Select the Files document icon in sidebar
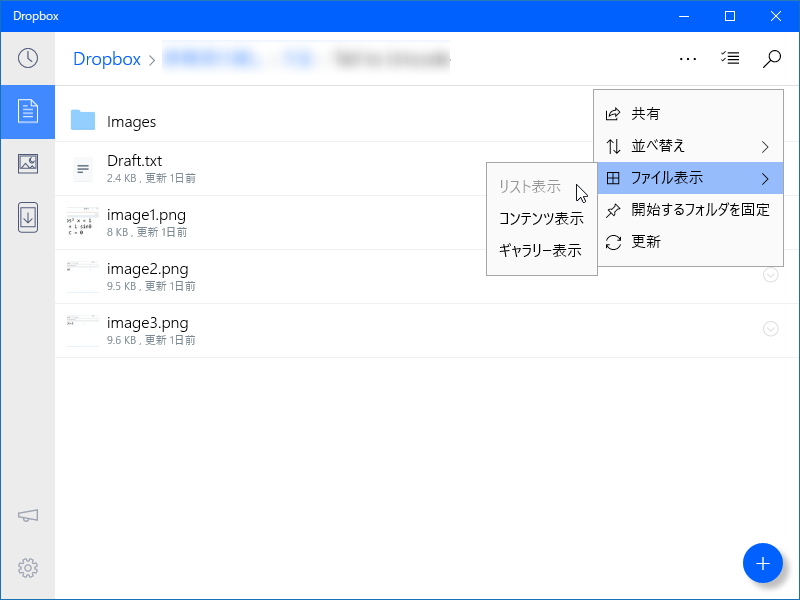The height and width of the screenshot is (600, 800). coord(27,112)
